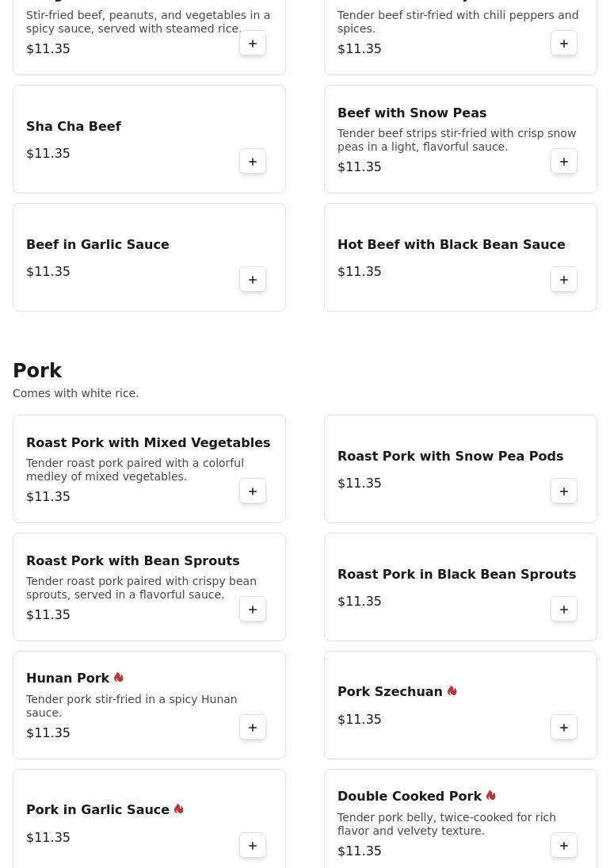Click the Pork Szechuan spicy flame icon
This screenshot has width=610, height=868.
[x=452, y=691]
